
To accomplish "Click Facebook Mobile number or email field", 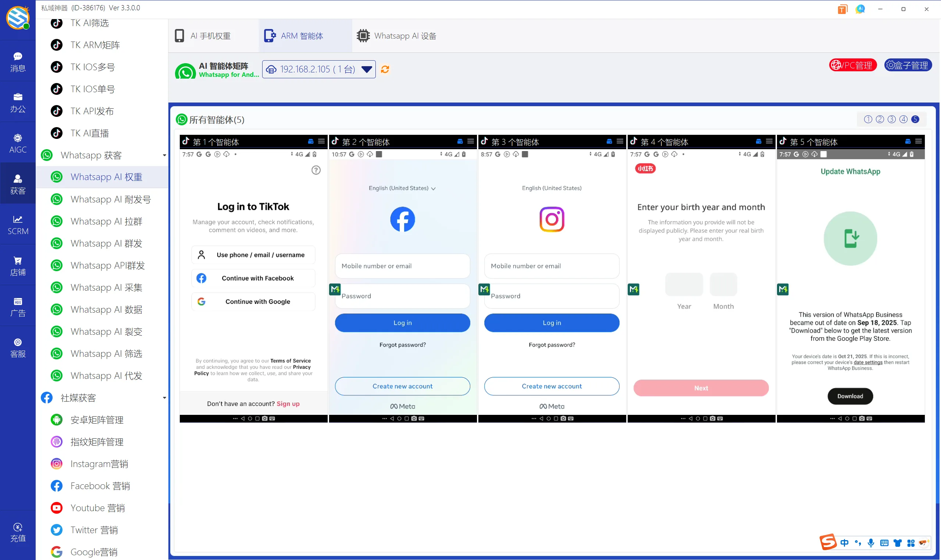I will [402, 266].
